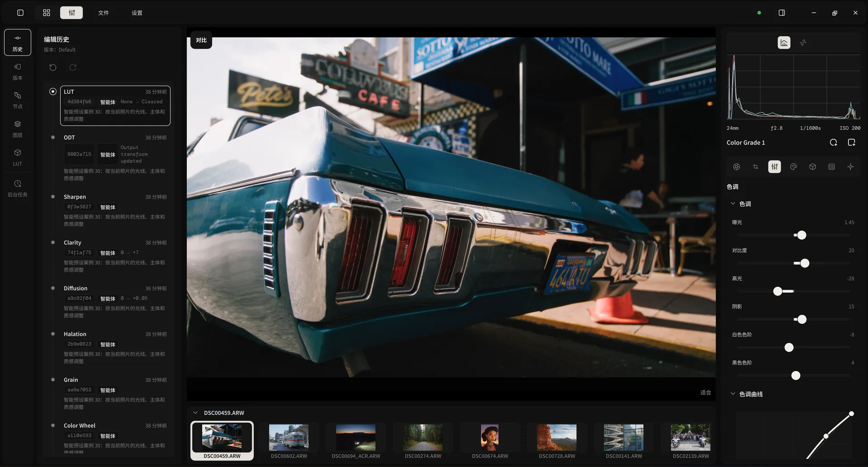Select the DSC00674.ARW portrait thumbnail
The image size is (868, 467).
(490, 441)
